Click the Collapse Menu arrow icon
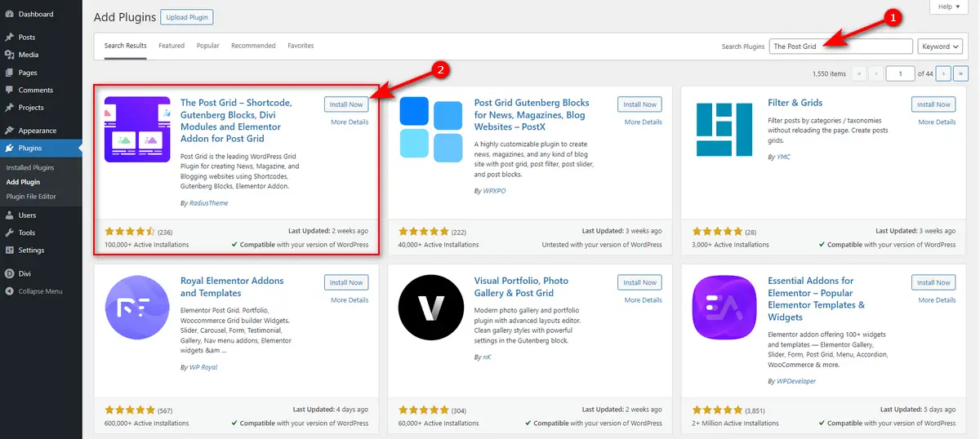 click(x=9, y=291)
